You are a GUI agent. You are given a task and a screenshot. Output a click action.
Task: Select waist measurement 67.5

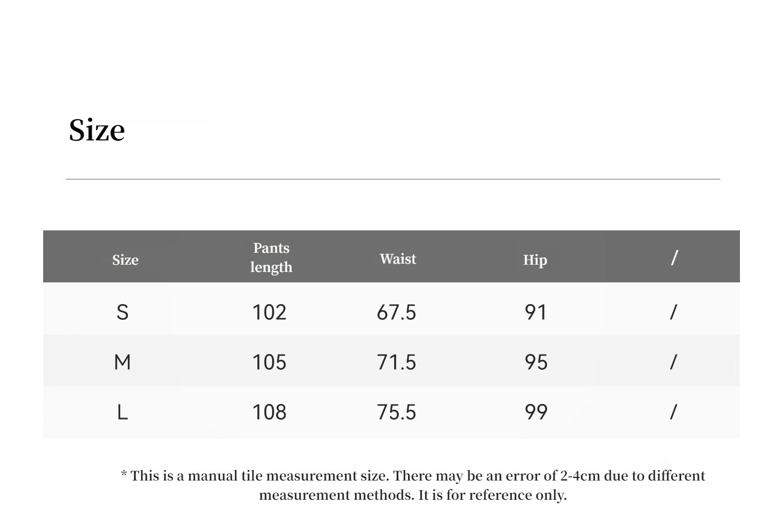point(396,313)
